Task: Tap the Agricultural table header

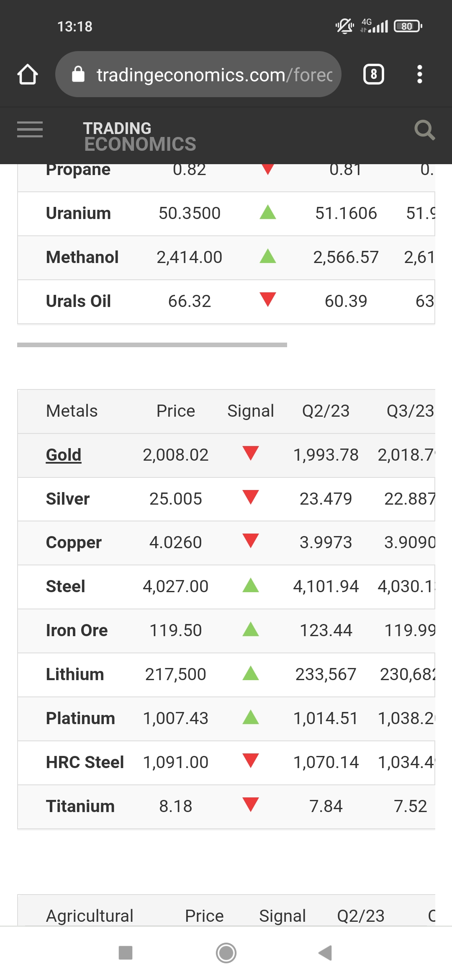Action: point(90,916)
